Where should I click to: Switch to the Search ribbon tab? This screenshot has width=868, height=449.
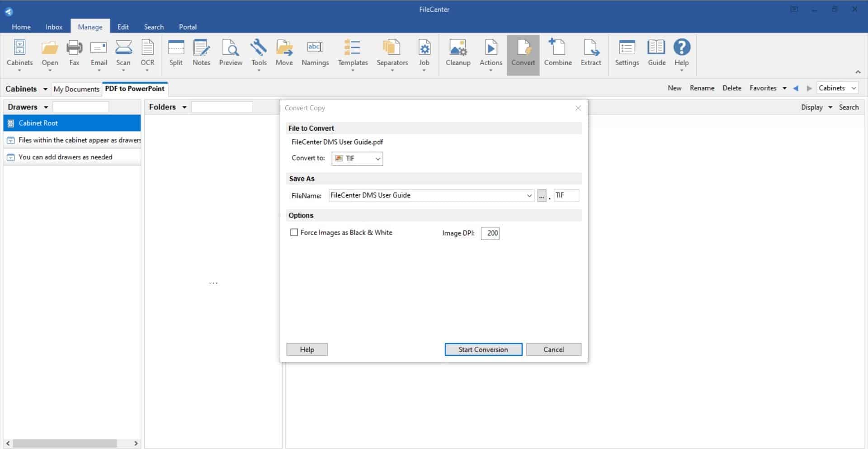tap(154, 27)
